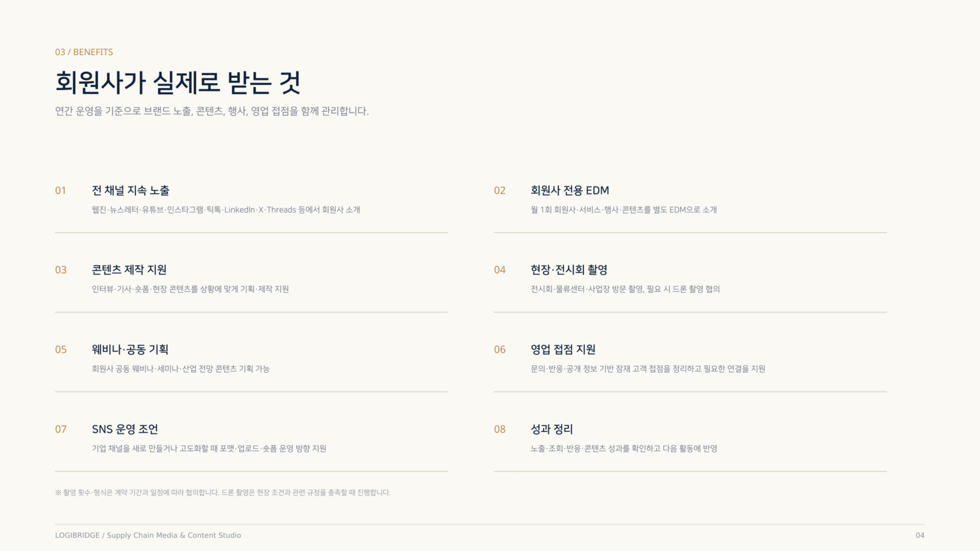Select the 'SNS 운영 조언' heading

(125, 429)
